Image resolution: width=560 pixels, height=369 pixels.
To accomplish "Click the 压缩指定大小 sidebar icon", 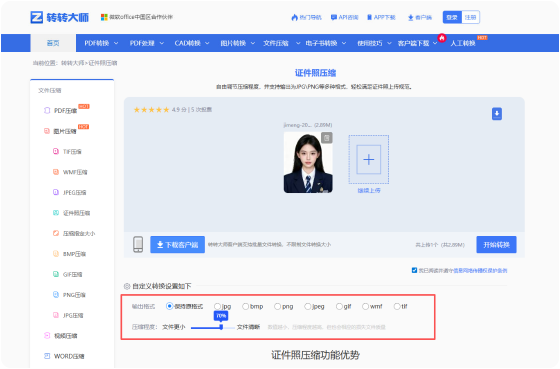I will coord(56,233).
